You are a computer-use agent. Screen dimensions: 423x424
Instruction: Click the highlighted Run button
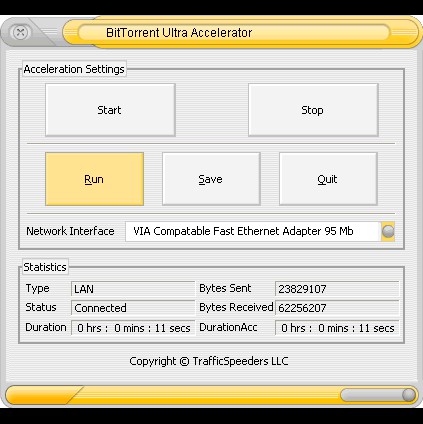(94, 179)
